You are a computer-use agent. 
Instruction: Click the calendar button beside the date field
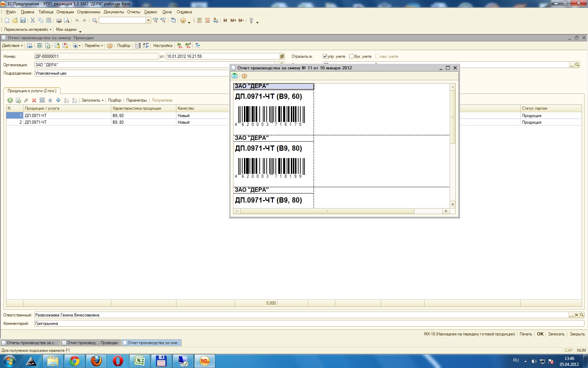(x=282, y=56)
